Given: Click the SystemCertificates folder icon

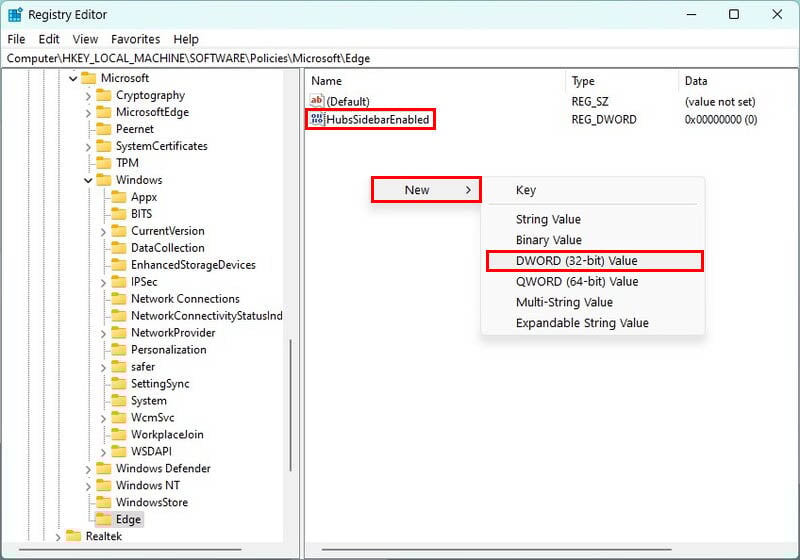Looking at the screenshot, I should point(104,146).
